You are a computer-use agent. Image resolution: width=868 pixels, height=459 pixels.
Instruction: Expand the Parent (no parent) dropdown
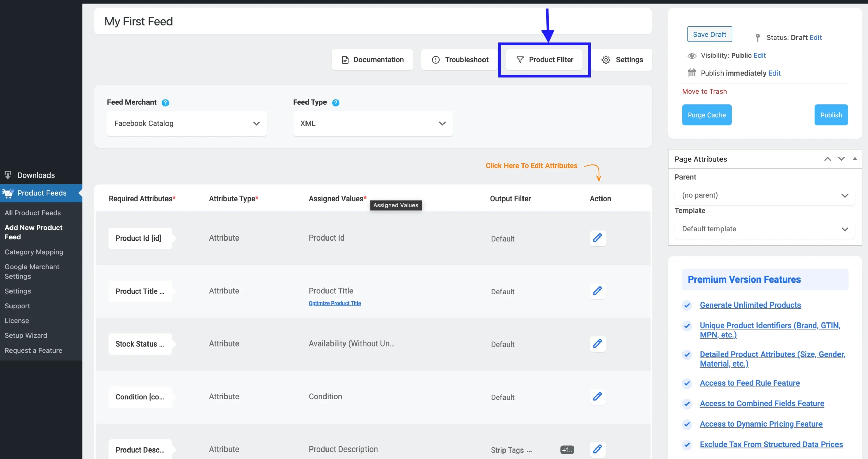pyautogui.click(x=765, y=195)
